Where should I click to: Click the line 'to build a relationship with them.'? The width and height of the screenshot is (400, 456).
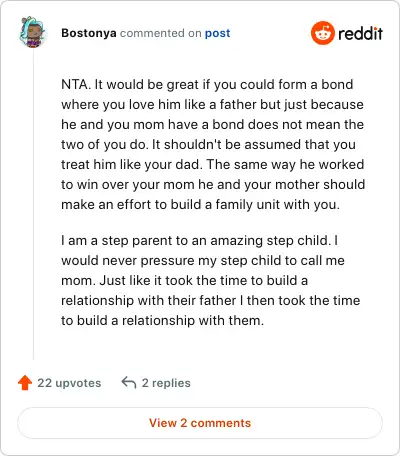[162, 320]
